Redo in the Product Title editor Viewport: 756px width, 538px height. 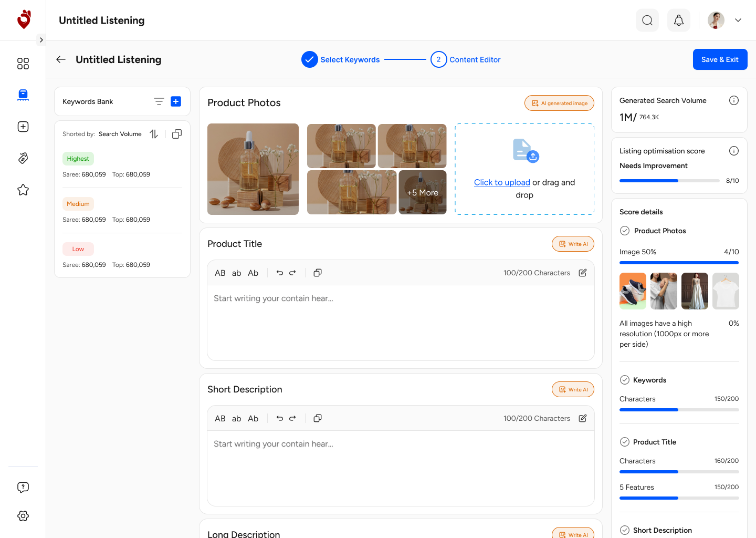[x=292, y=273]
